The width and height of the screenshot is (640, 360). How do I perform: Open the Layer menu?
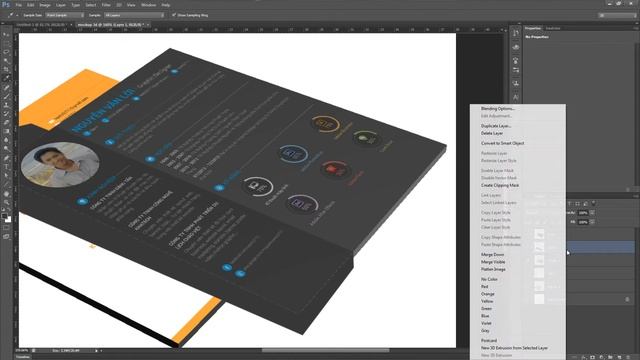(x=61, y=5)
